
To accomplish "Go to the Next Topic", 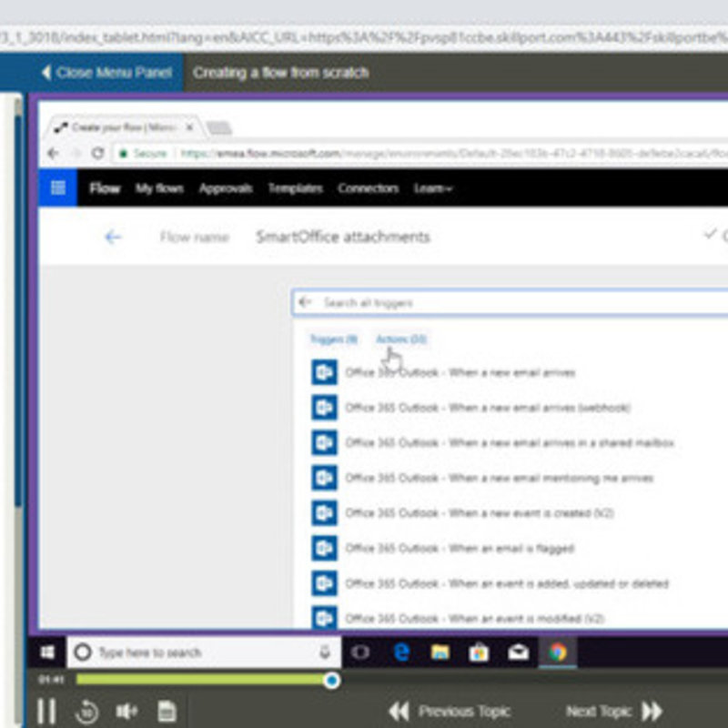I will tap(613, 711).
